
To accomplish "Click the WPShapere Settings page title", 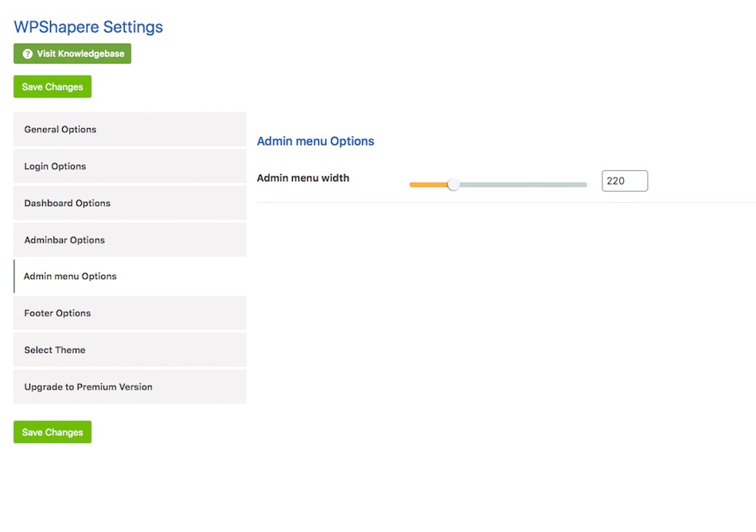I will 88,27.
